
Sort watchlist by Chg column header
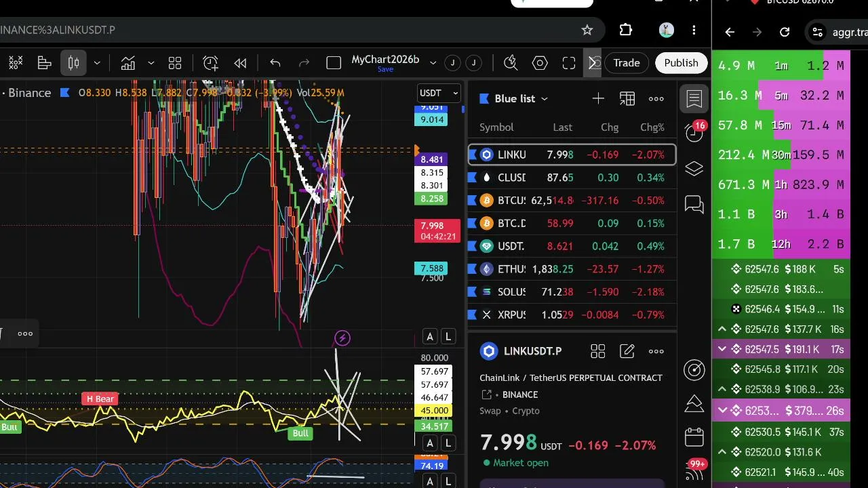[x=610, y=127]
